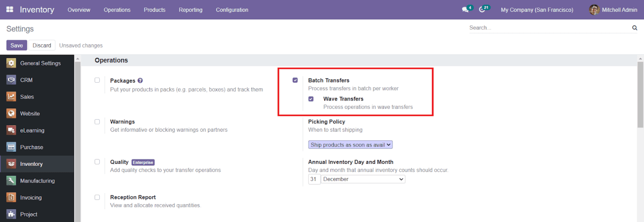This screenshot has height=222, width=644.
Task: Click Mitchell Admin's avatar
Action: [594, 10]
